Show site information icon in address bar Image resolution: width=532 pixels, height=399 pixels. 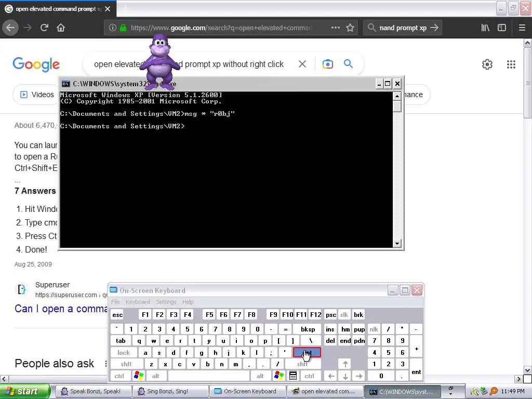113,28
